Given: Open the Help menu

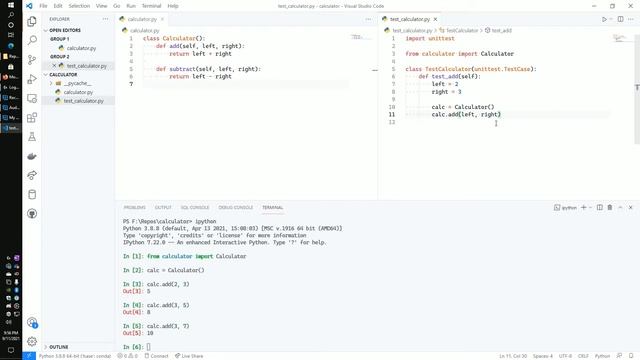Looking at the screenshot, I should pyautogui.click(x=173, y=6).
